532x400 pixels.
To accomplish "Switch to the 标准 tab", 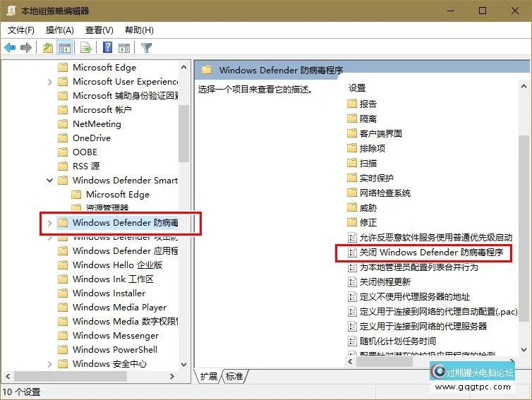I will click(x=234, y=376).
